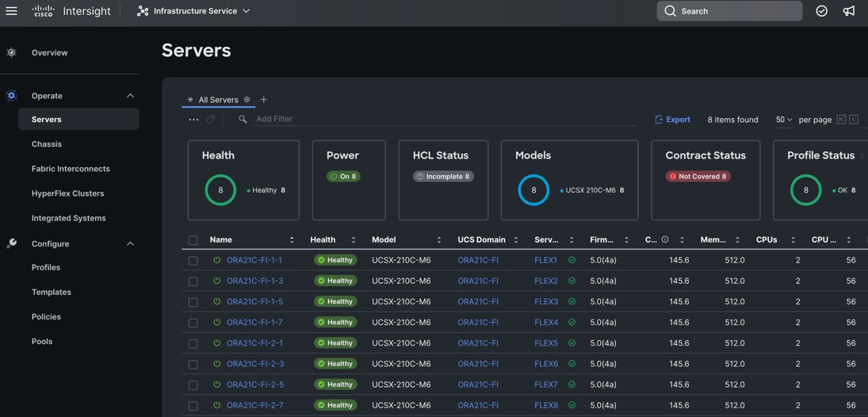
Task: Open ORA21C-FI domain link in ORA21C-FI-1-1 row
Action: click(478, 260)
